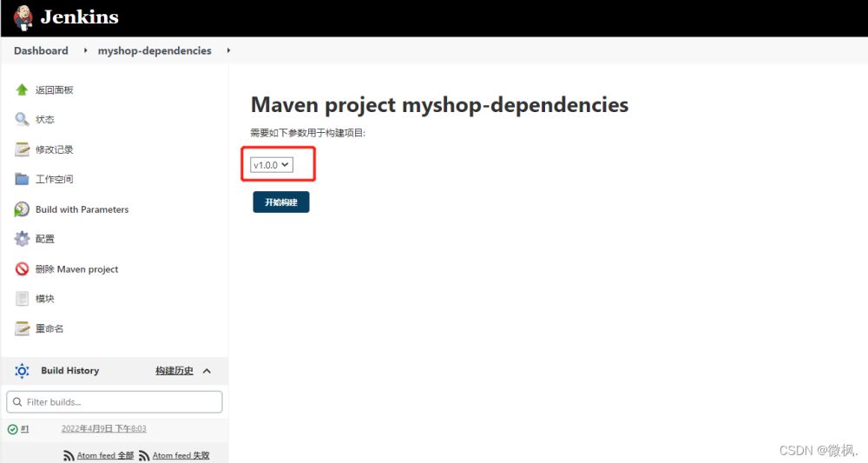Click the Jenkins butler logo icon
This screenshot has height=463, width=868.
click(x=23, y=17)
